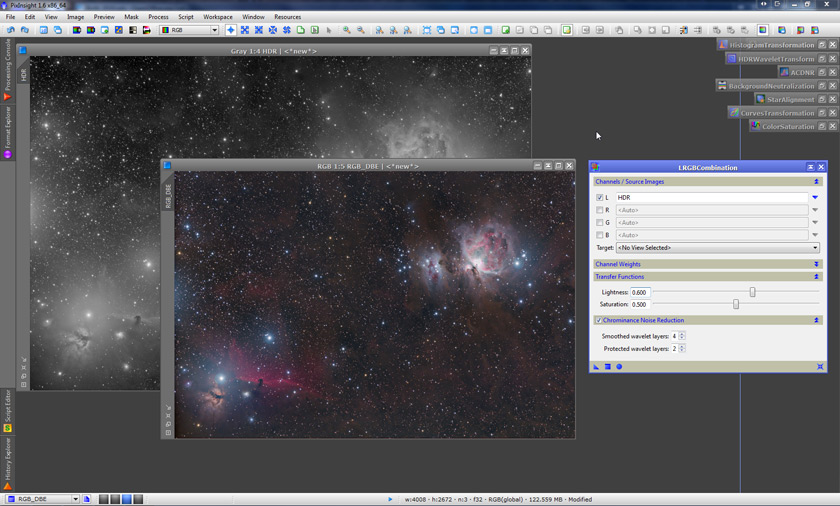Open the BackgroundNeutralization process icon

point(770,86)
